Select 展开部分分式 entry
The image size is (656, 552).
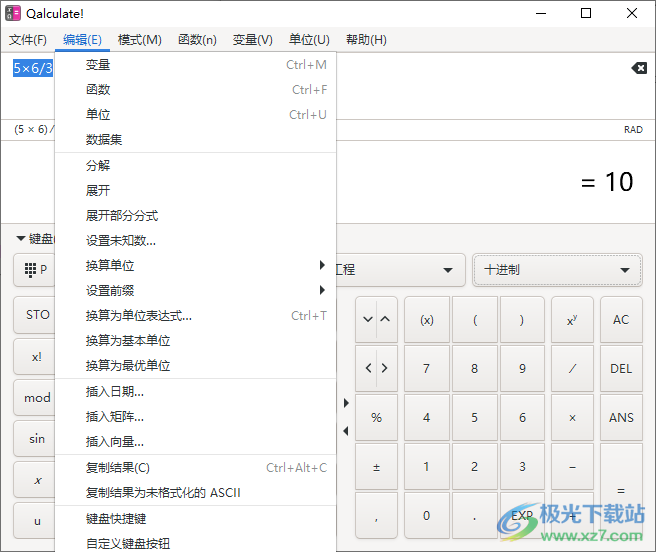coord(196,216)
